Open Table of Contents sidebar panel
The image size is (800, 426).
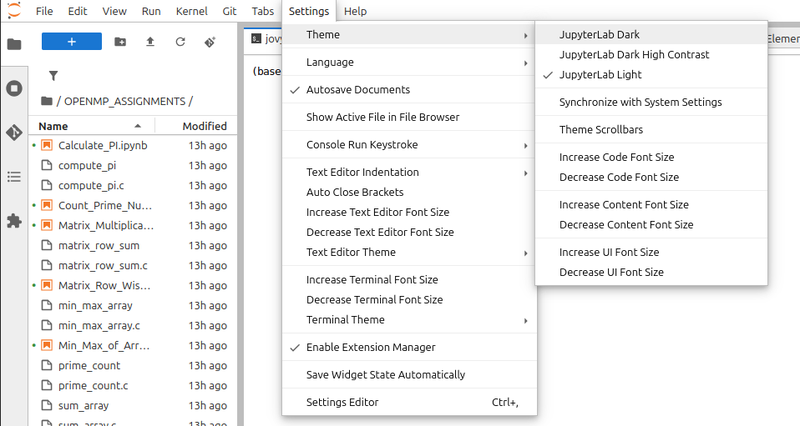(x=14, y=176)
